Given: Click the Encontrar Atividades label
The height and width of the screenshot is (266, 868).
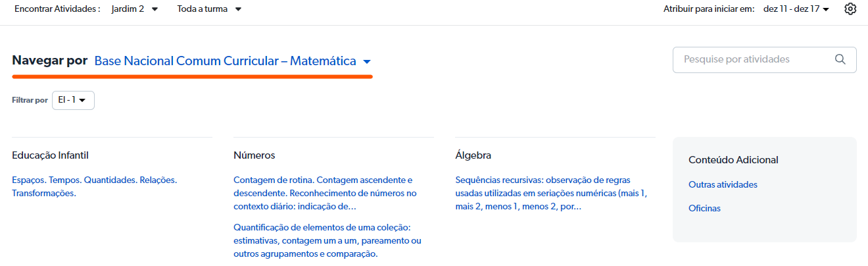Looking at the screenshot, I should tap(57, 9).
